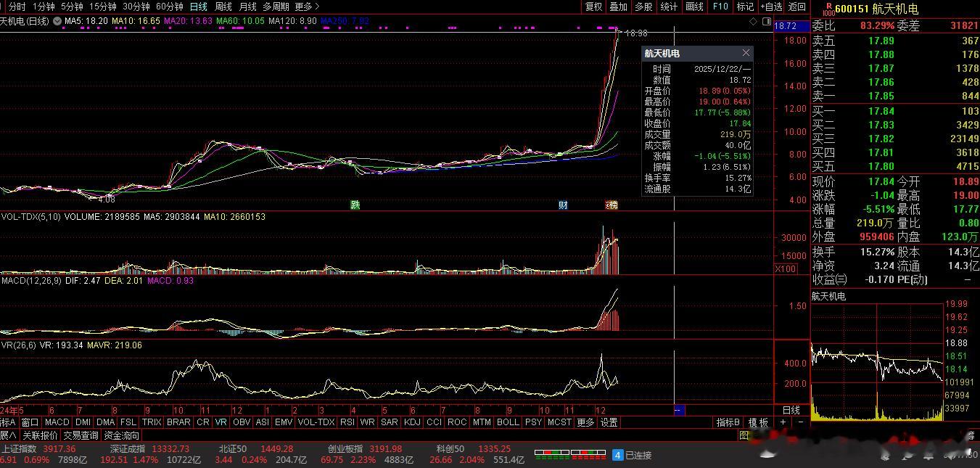The height and width of the screenshot is (468, 980).
Task: Toggle the 复权 price adjustment
Action: pyautogui.click(x=593, y=7)
